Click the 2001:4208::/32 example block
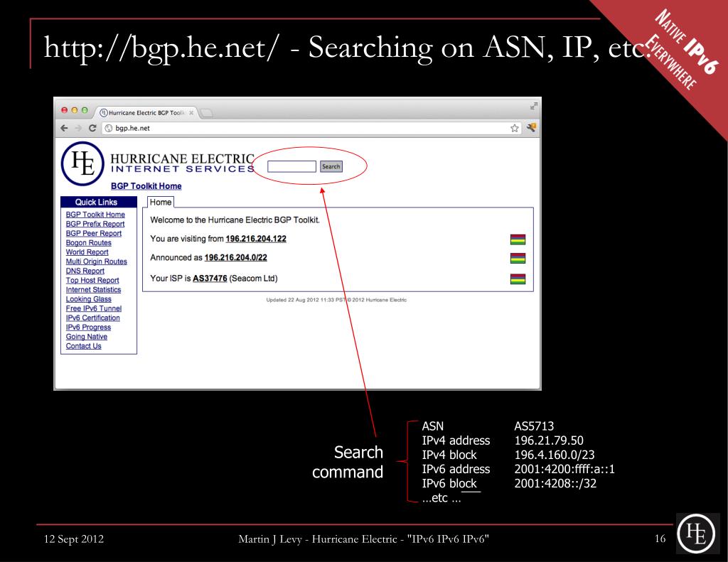Viewport: 728px width, 562px height. (x=555, y=484)
